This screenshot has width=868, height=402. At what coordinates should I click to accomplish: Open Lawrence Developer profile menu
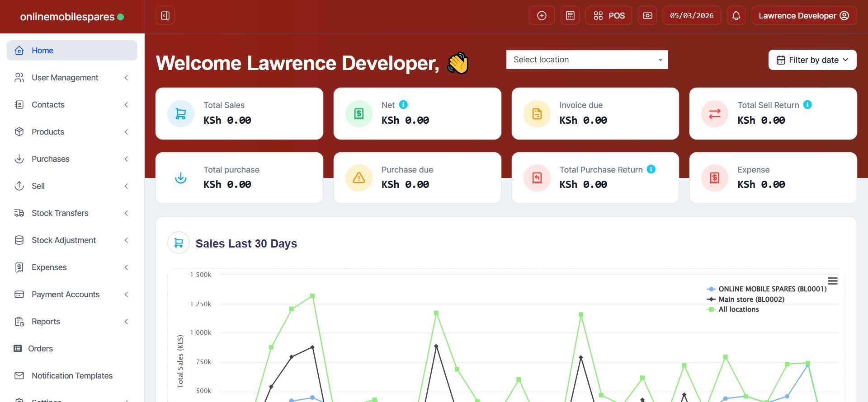tap(804, 16)
